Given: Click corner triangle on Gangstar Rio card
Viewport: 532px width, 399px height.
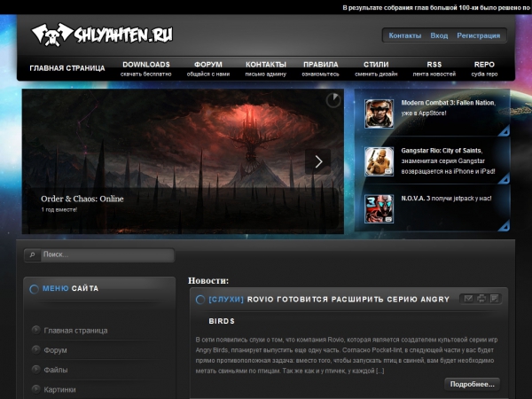Looking at the screenshot, I should 505,178.
